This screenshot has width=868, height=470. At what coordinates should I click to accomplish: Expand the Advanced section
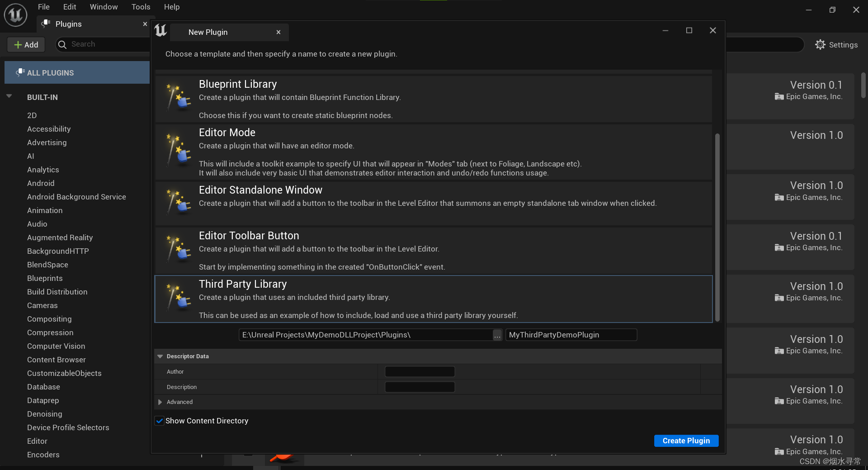coord(160,402)
